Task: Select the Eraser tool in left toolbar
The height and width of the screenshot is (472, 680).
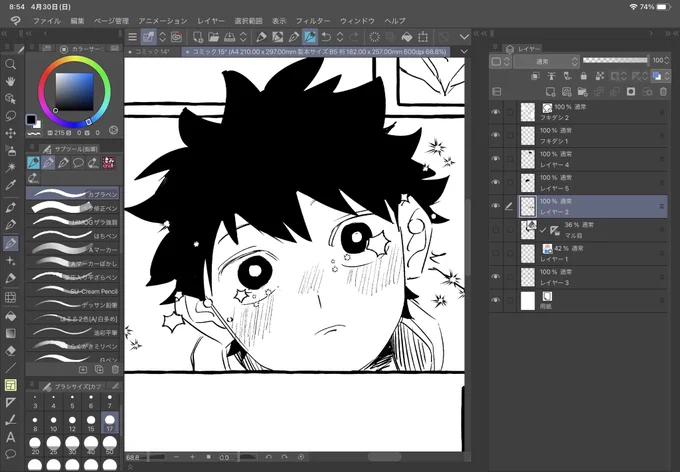Action: tap(10, 351)
